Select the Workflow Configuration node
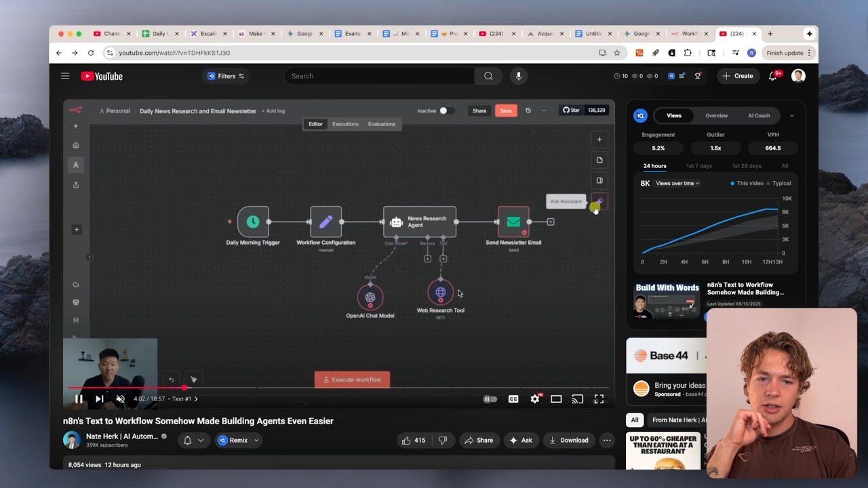Image resolution: width=868 pixels, height=488 pixels. point(325,222)
